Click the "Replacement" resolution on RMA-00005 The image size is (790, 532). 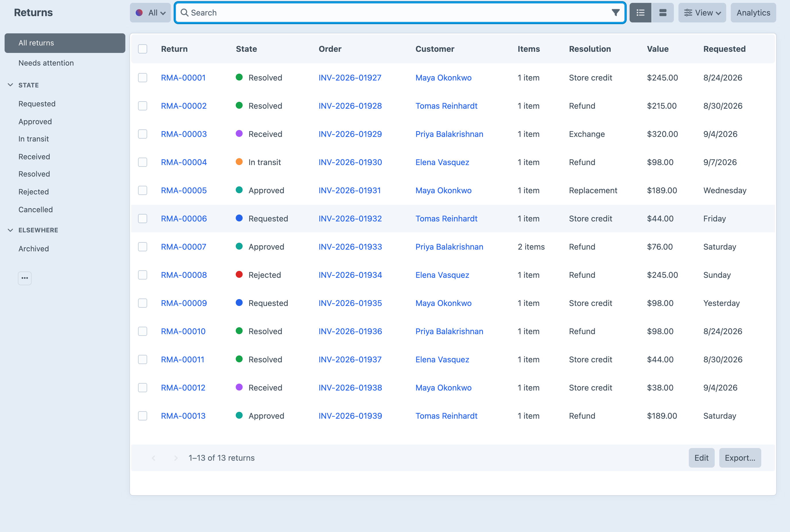coord(593,190)
